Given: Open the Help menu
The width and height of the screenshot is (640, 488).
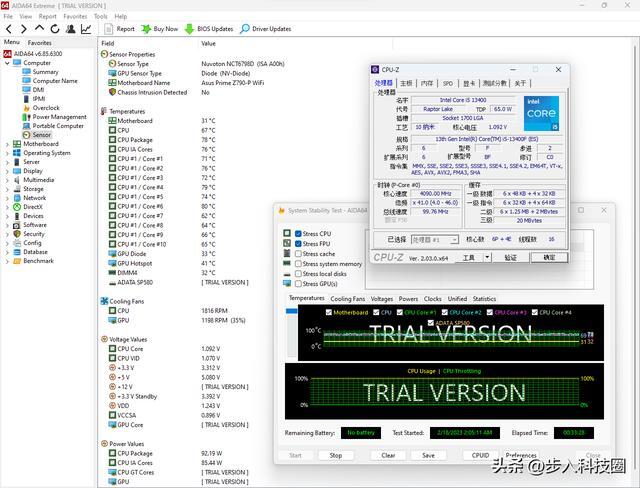Looking at the screenshot, I should click(120, 16).
